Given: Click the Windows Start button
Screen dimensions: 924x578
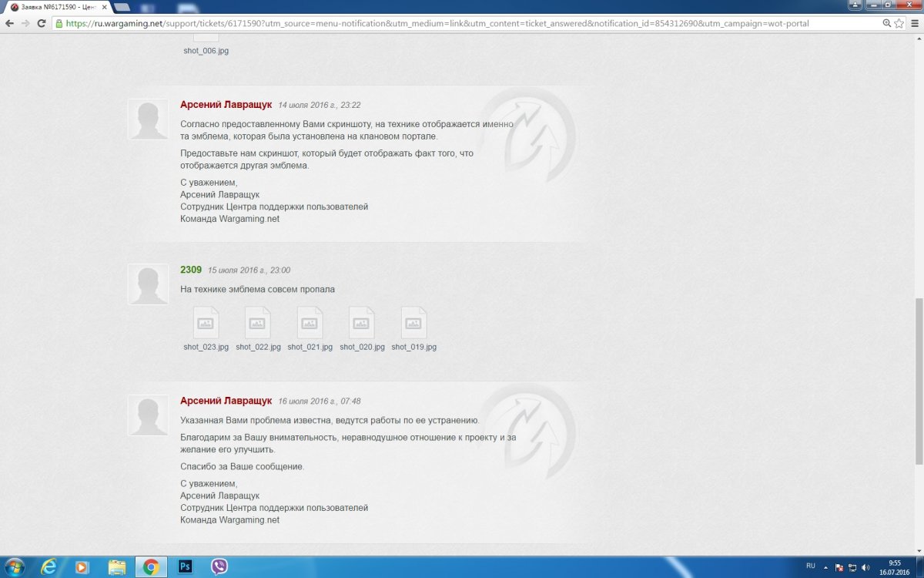Looking at the screenshot, I should click(15, 567).
